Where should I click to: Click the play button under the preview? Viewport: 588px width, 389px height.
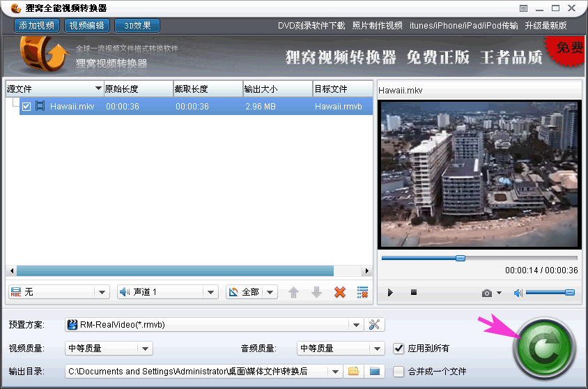390,292
